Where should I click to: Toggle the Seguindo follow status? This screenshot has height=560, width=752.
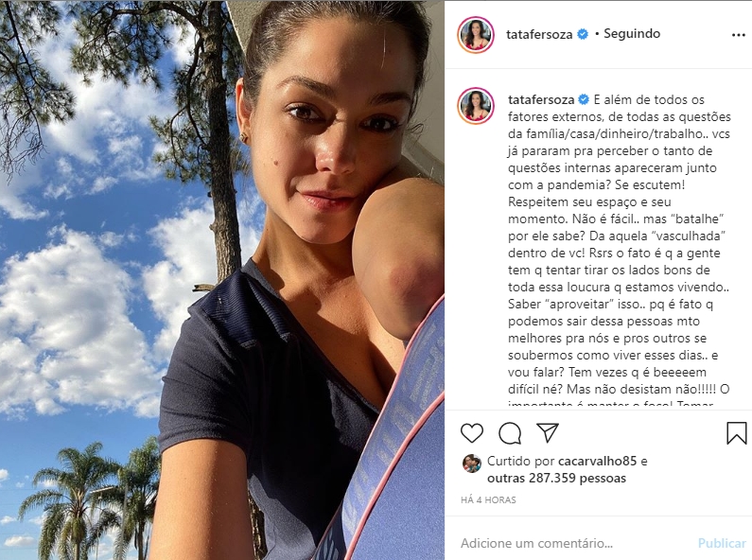pyautogui.click(x=632, y=33)
